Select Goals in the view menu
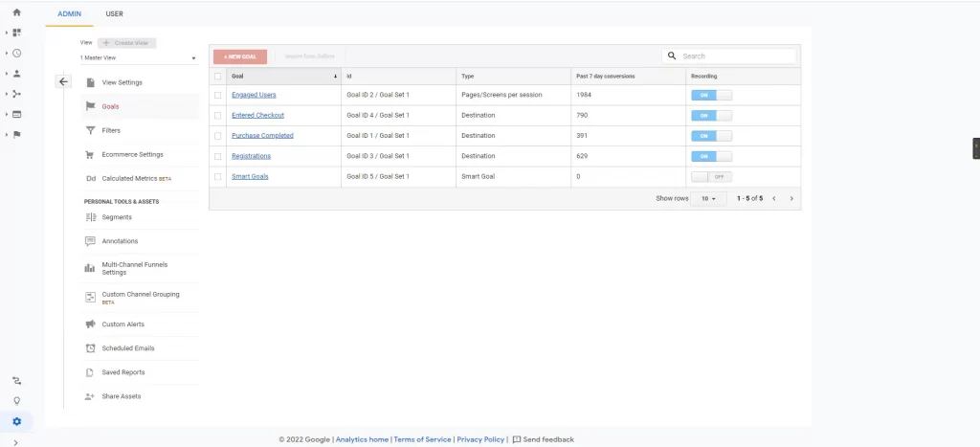Image resolution: width=980 pixels, height=447 pixels. click(x=110, y=106)
